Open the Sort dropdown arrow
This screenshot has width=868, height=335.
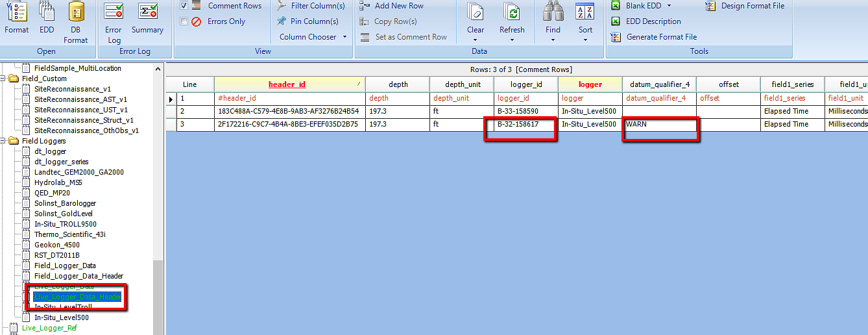[x=585, y=40]
